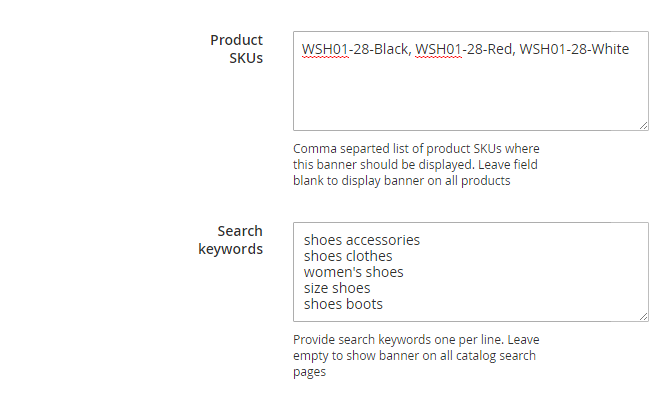Click the Search keywords field label
The image size is (655, 394).
tap(231, 240)
